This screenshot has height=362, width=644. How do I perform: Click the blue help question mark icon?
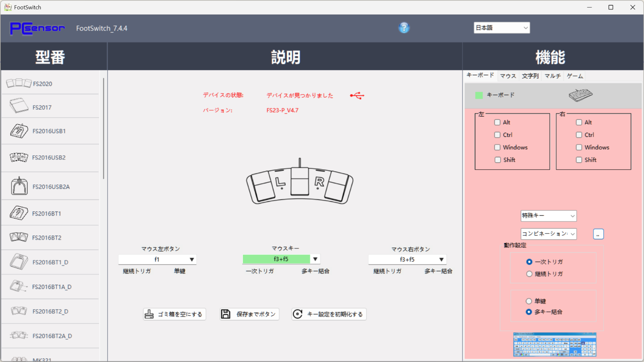(x=404, y=28)
